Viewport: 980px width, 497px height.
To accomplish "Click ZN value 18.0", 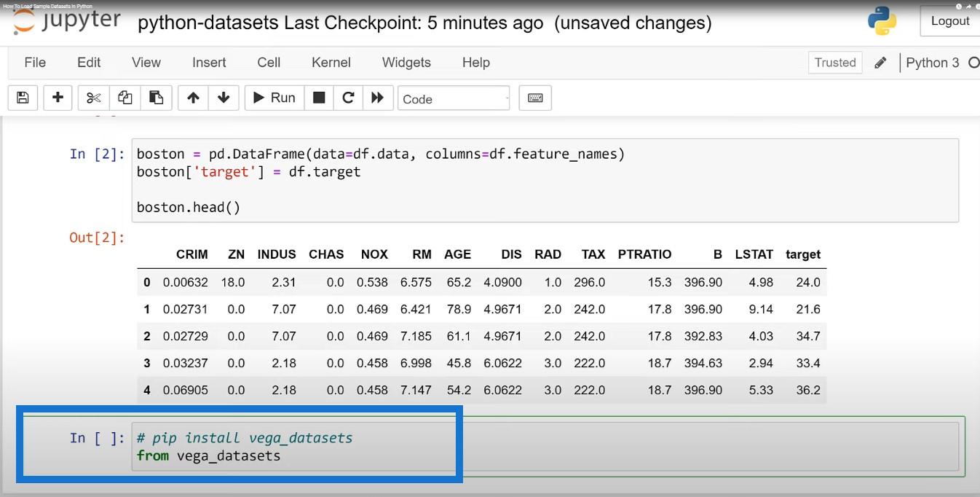I will tap(233, 282).
